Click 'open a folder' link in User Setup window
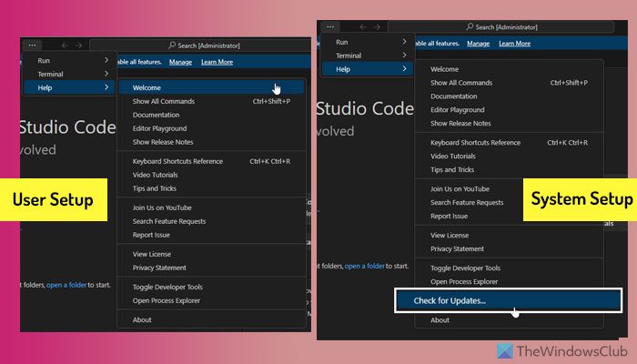Screen dimensions: 637x364 [x=66, y=285]
